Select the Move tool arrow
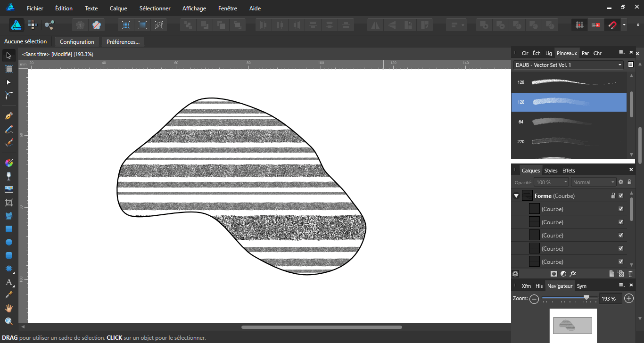Image resolution: width=644 pixels, height=343 pixels. (8, 56)
